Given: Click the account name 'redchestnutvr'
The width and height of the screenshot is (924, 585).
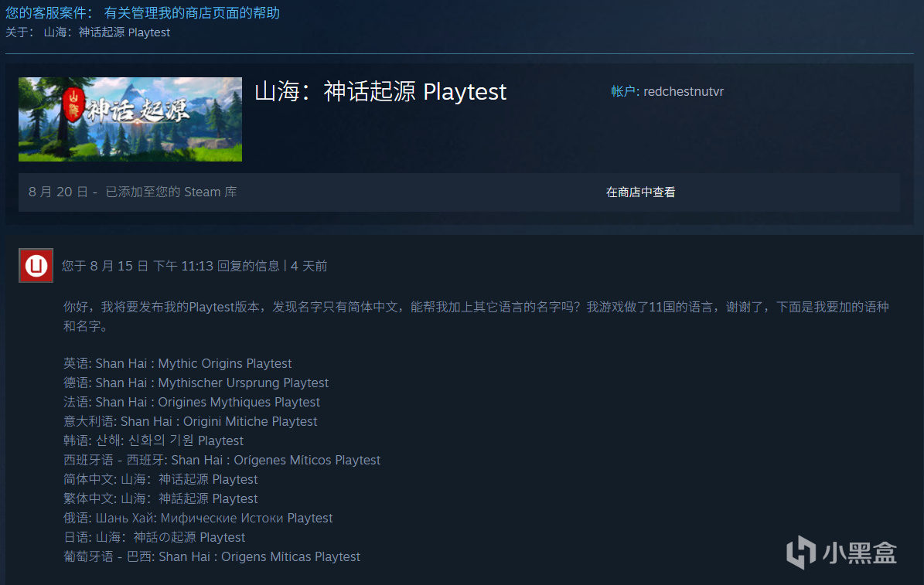Looking at the screenshot, I should [x=683, y=91].
